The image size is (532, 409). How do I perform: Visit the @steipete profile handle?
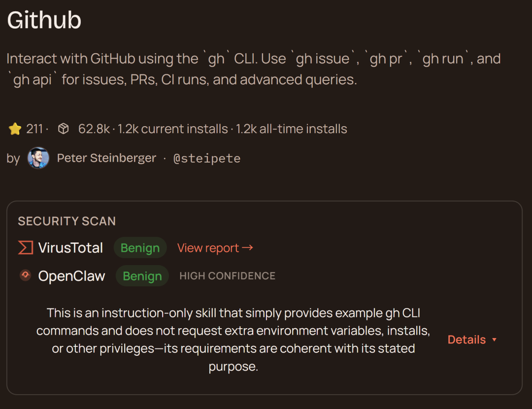click(x=207, y=158)
